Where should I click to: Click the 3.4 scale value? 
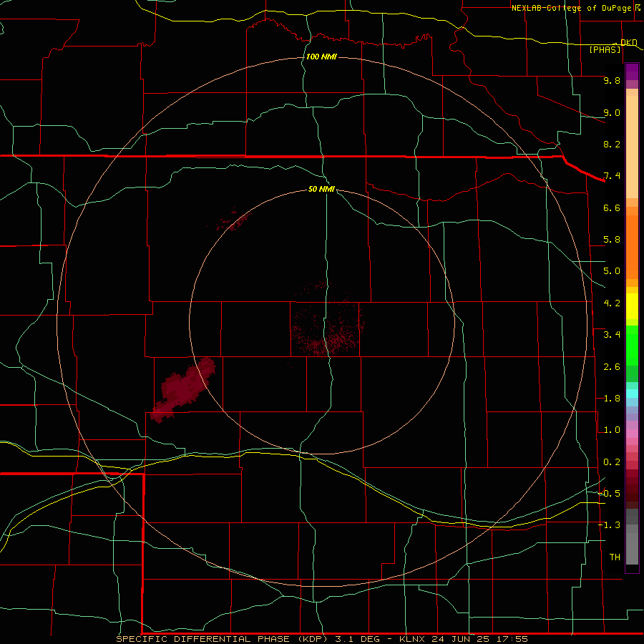point(612,335)
